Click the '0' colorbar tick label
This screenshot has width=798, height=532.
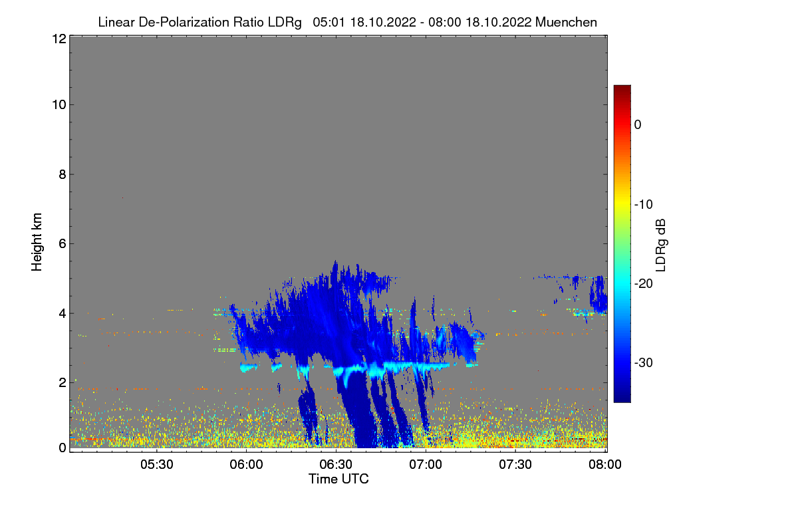pyautogui.click(x=638, y=124)
